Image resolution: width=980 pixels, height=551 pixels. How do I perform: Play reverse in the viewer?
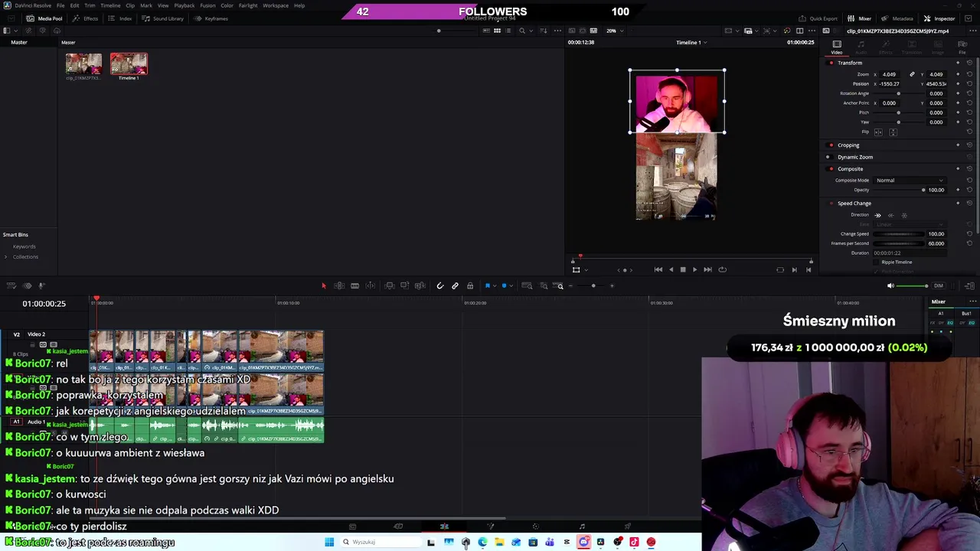(x=671, y=269)
